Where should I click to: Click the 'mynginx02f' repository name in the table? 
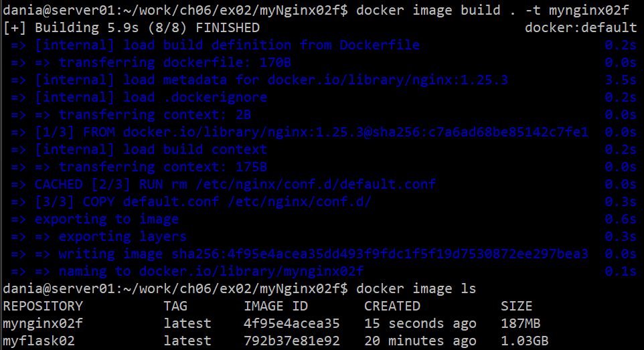[x=43, y=323]
